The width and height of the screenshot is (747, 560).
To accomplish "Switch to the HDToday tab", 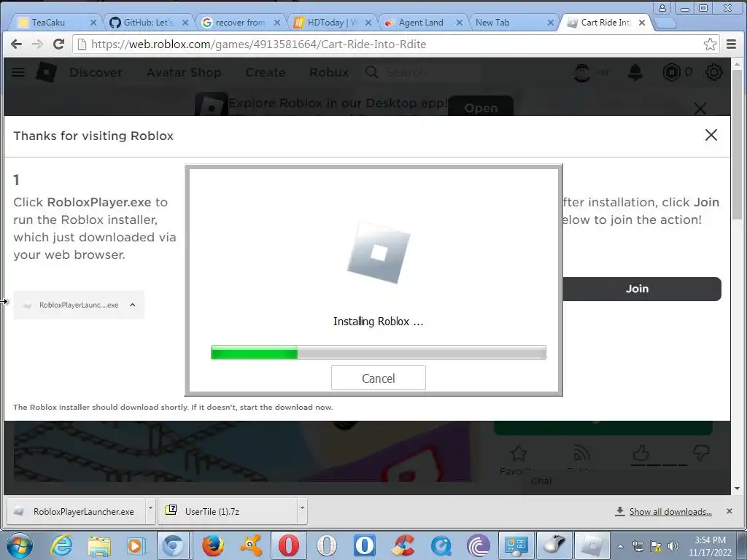I will (332, 23).
